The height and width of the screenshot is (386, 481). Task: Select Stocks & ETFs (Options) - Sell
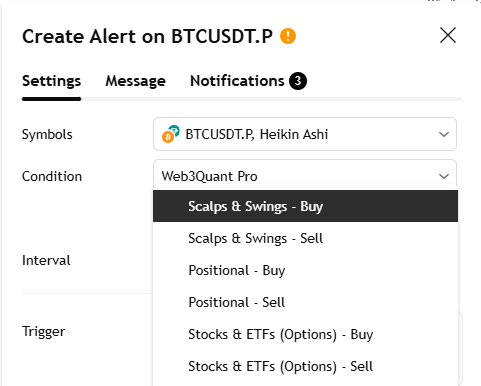(305, 366)
